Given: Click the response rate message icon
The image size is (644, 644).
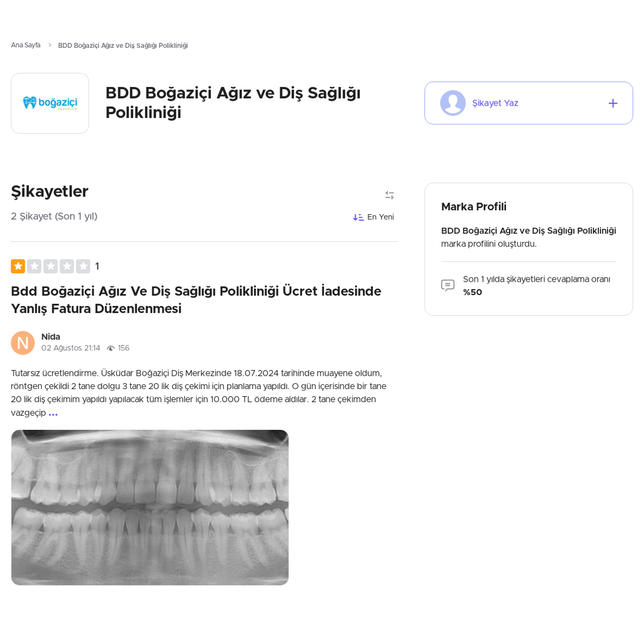Looking at the screenshot, I should coord(448,286).
